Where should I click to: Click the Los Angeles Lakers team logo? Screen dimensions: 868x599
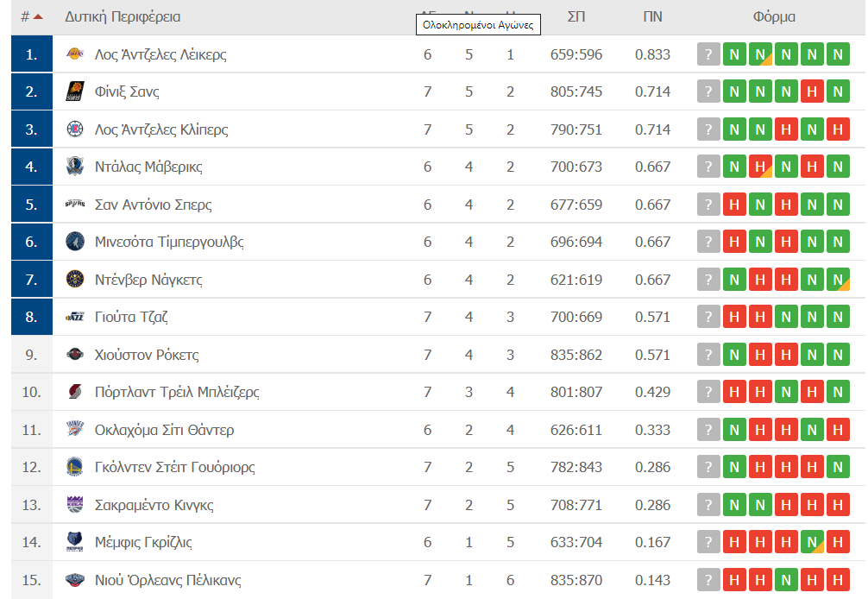[75, 54]
